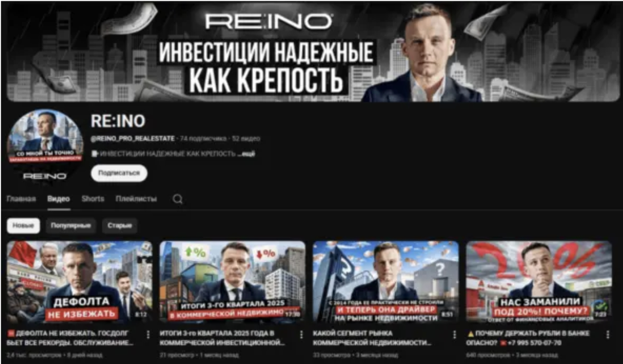Open the ИТОГИ 3-го КВАРТАЛА 2025 video title
The image size is (623, 364).
pyautogui.click(x=222, y=338)
